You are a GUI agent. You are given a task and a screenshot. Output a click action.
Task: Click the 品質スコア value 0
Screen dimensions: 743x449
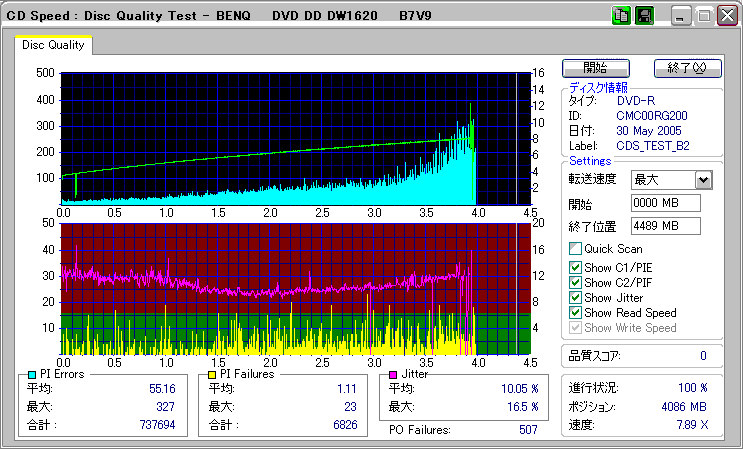[x=703, y=356]
